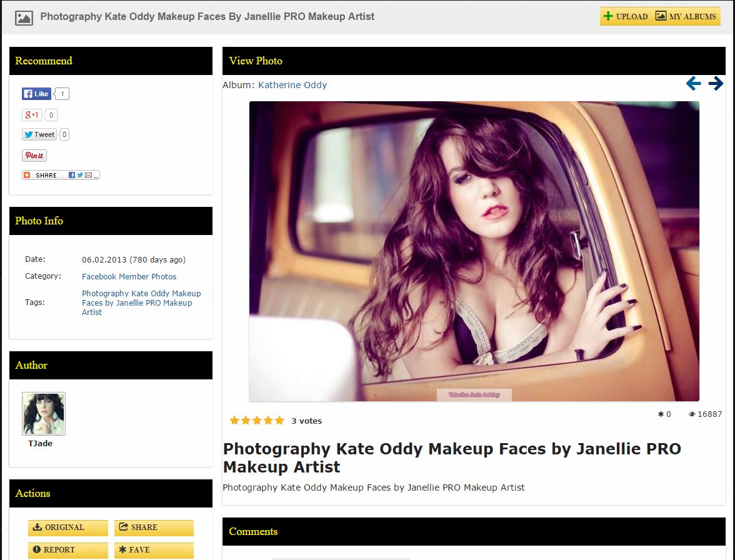
Task: Click the Google +1 button
Action: 31,115
